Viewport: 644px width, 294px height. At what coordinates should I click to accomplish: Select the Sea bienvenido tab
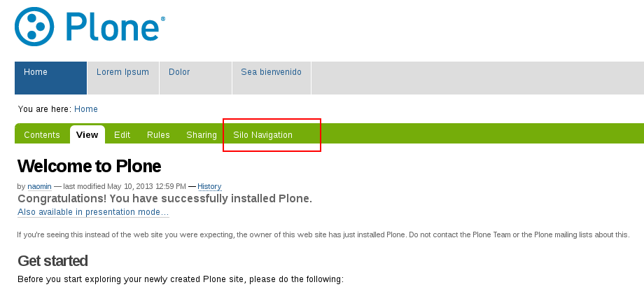click(x=271, y=72)
